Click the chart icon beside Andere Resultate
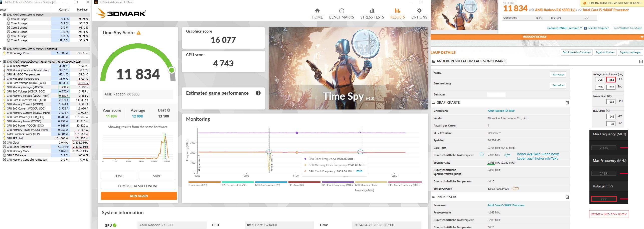Screen dimensions: 644x229 (434, 61)
